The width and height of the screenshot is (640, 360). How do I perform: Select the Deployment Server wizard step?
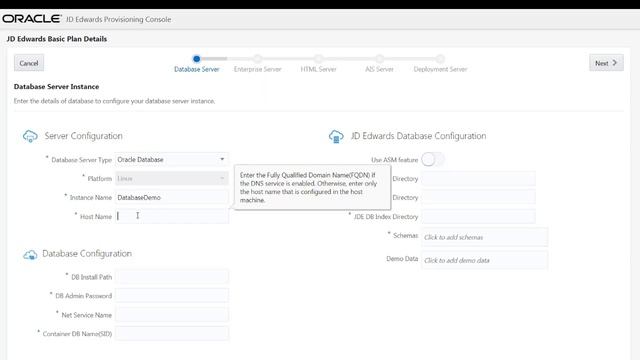440,64
